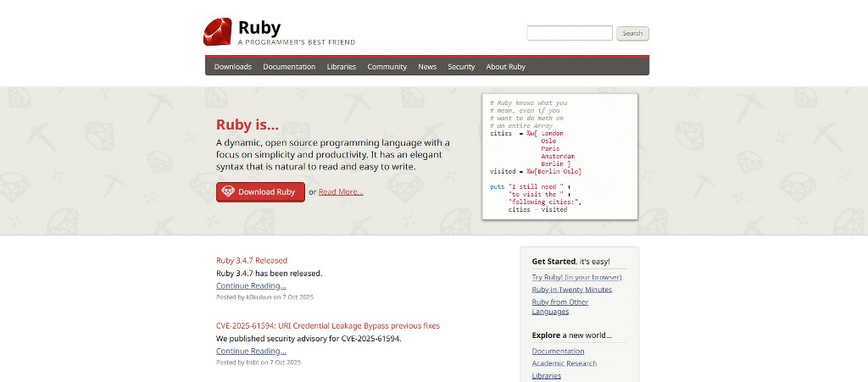Open the Academic Research link
The image size is (868, 382).
564,363
